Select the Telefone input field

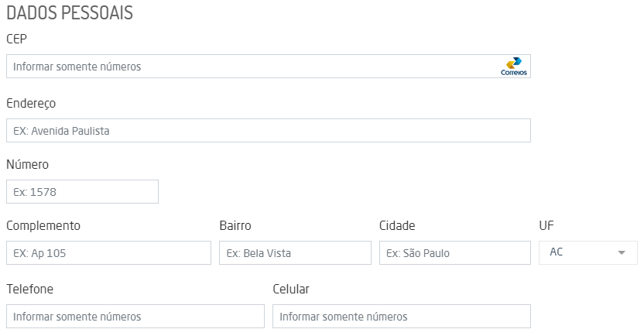point(135,317)
